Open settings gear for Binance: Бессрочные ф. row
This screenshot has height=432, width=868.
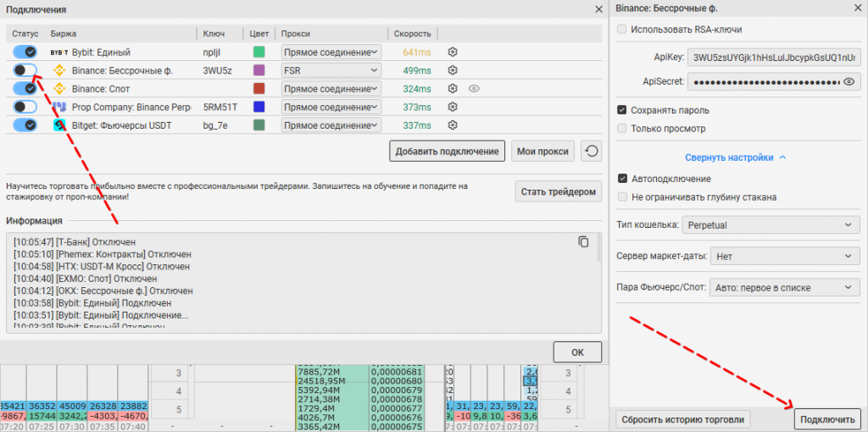(453, 70)
